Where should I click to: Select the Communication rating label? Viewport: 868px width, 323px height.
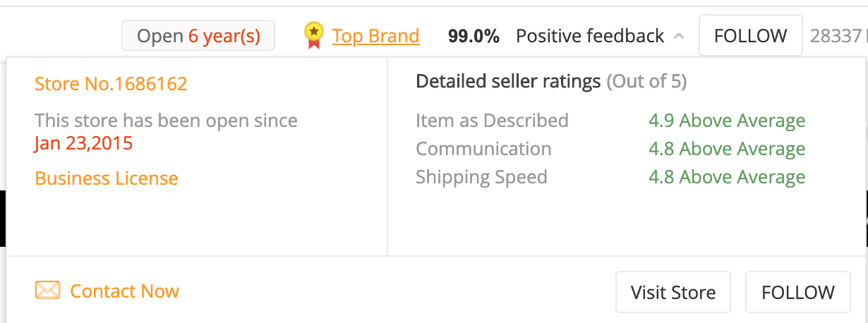[483, 149]
